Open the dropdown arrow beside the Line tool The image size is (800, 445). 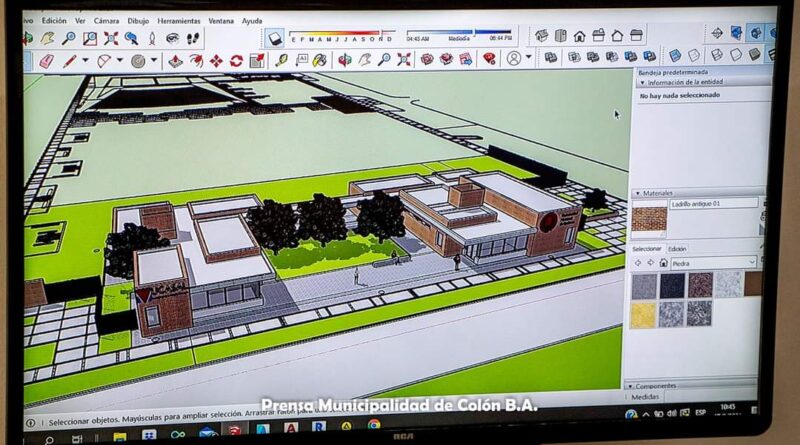coord(85,61)
